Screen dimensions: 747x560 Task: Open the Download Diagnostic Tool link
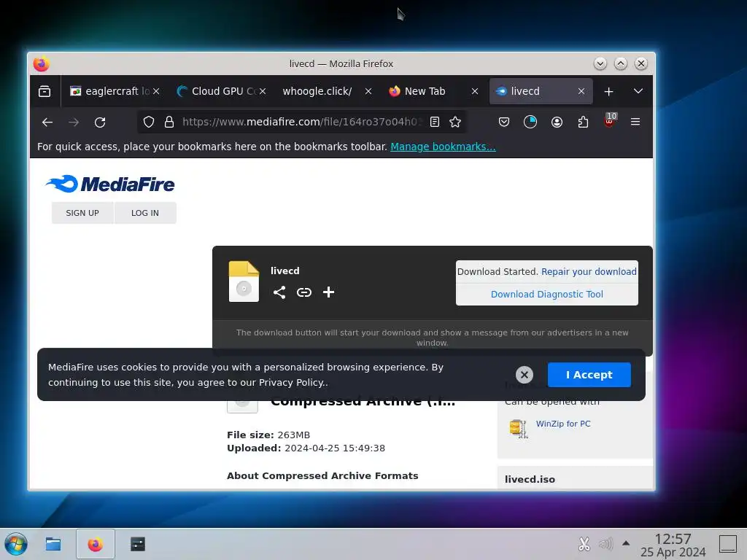547,295
